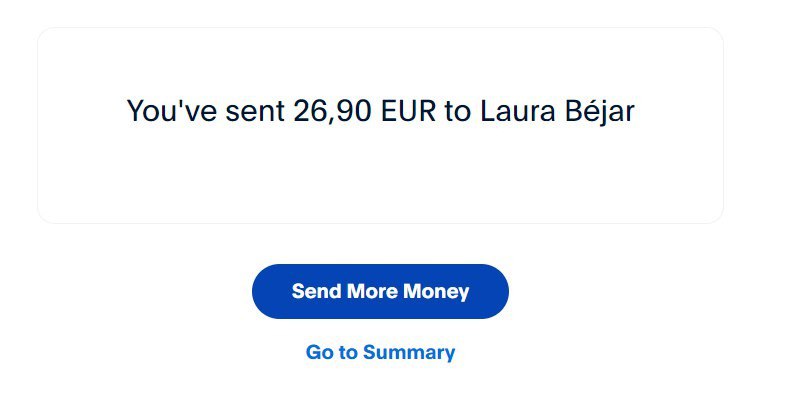Click the Send More Money button

380,291
